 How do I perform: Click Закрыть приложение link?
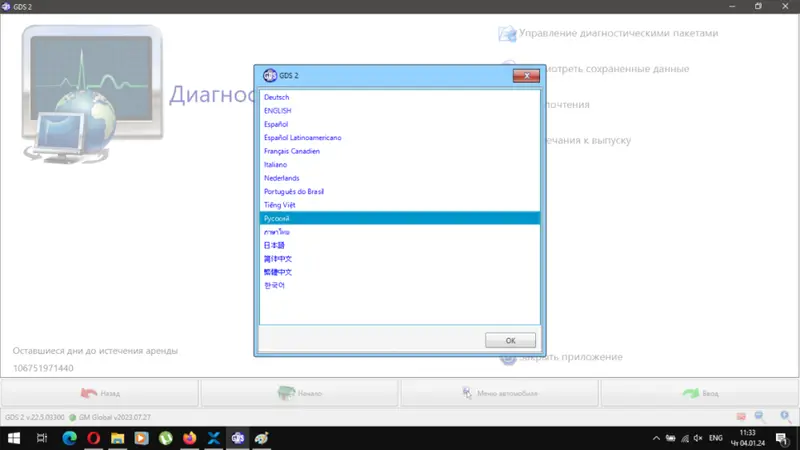pyautogui.click(x=571, y=357)
